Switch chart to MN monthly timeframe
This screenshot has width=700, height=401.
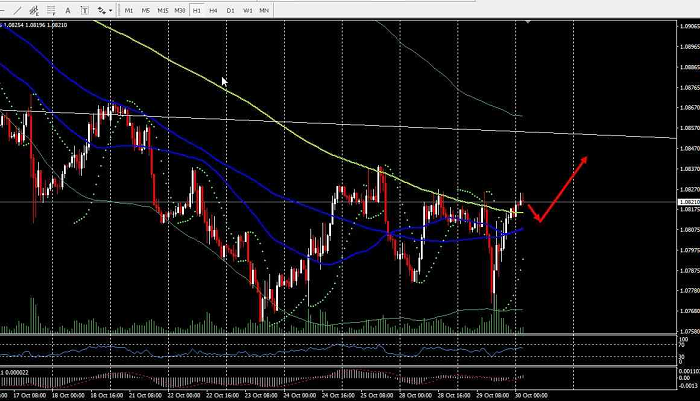click(x=264, y=10)
